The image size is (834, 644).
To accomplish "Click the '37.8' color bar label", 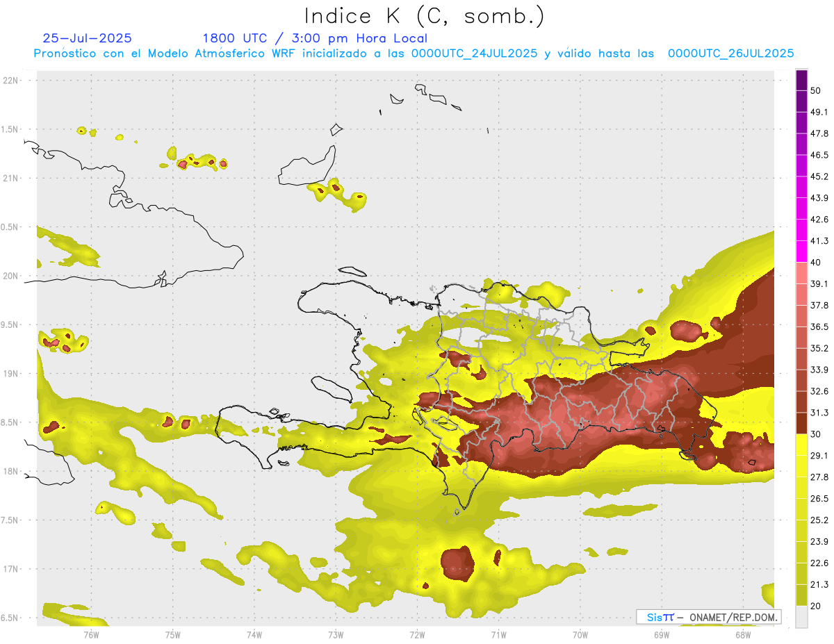I will point(819,306).
